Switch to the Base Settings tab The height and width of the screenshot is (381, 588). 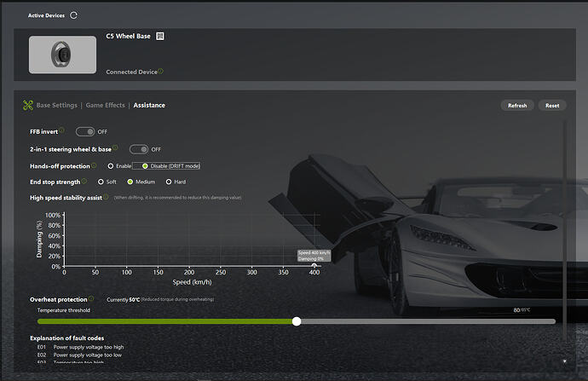[x=56, y=106]
